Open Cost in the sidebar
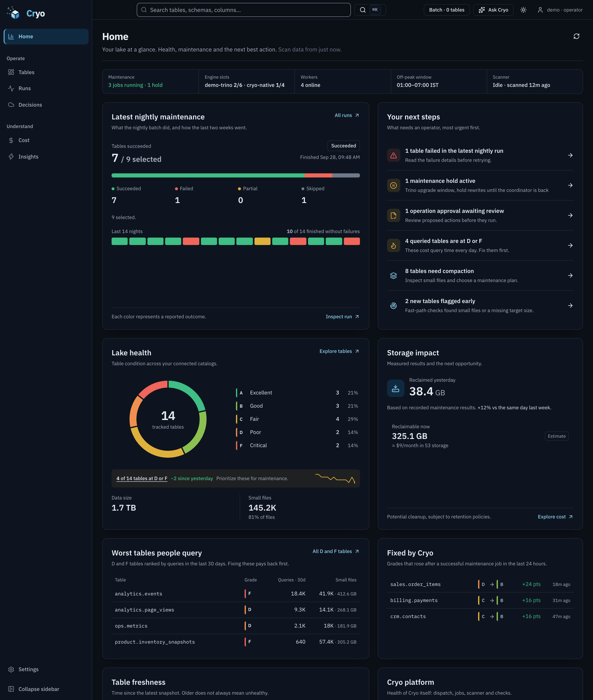The width and height of the screenshot is (593, 700). [x=46, y=140]
